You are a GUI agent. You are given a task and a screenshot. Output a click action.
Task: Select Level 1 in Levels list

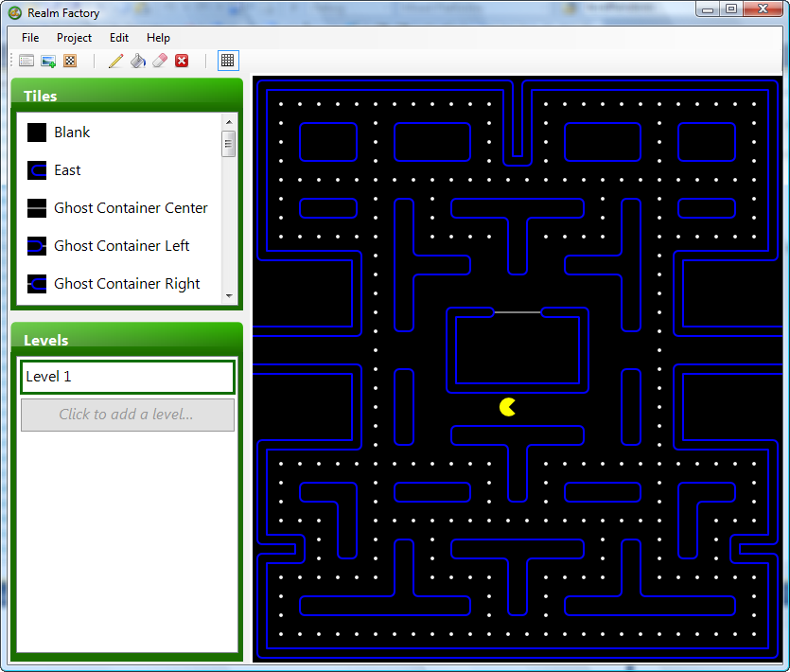click(128, 377)
